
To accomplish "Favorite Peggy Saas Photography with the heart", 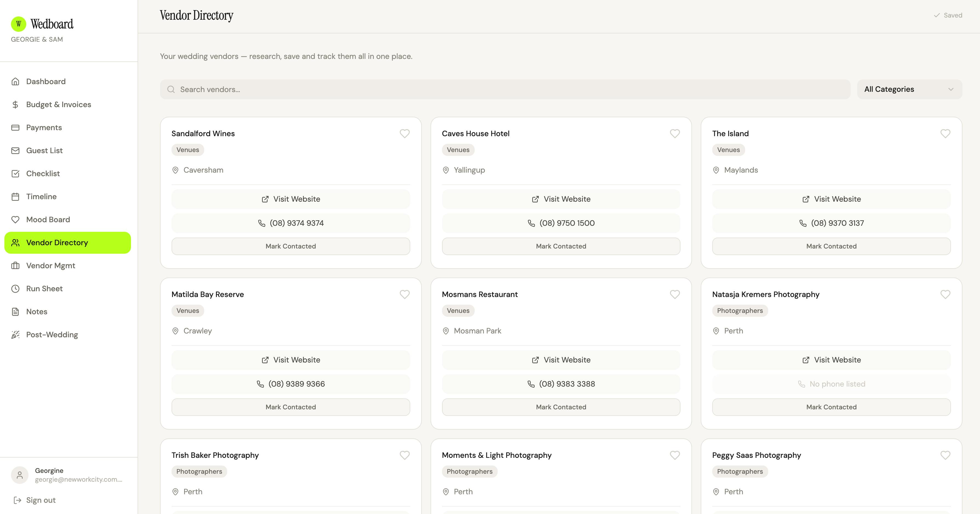I will pyautogui.click(x=945, y=455).
